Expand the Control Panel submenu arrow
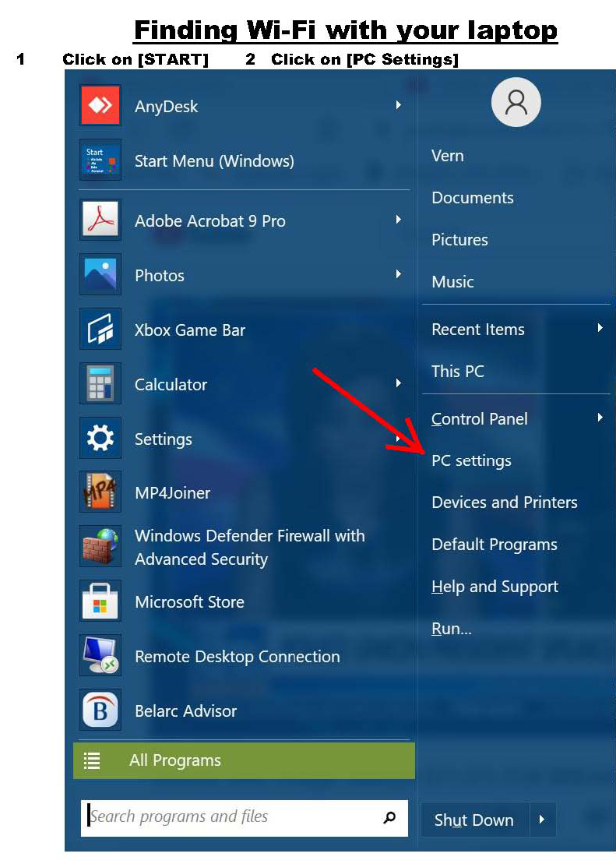The image size is (616, 864). coord(600,418)
